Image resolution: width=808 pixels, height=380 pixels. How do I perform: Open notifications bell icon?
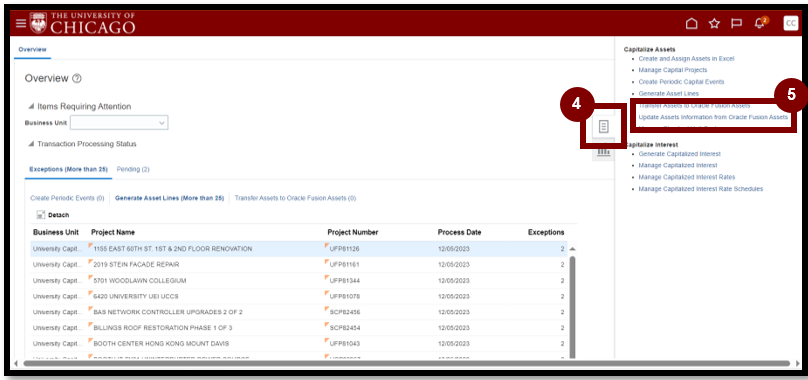click(760, 23)
